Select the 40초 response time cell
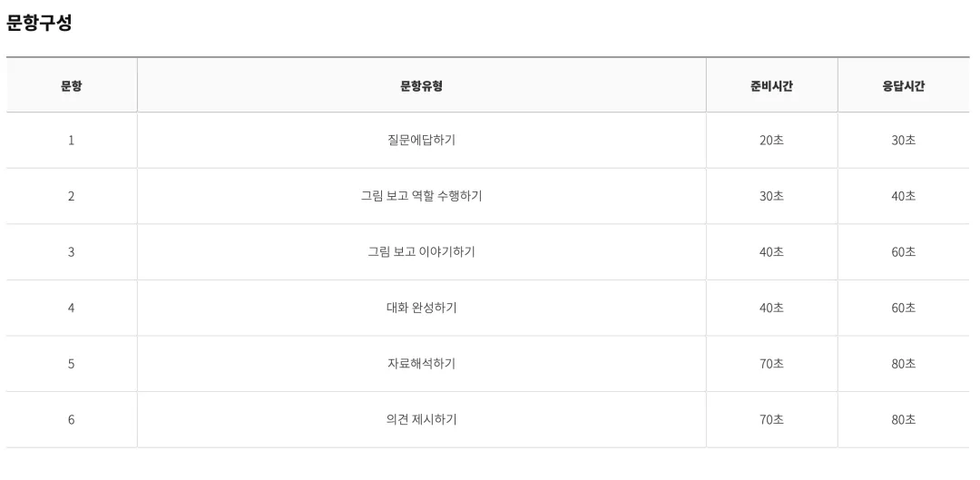The height and width of the screenshot is (480, 980). point(904,196)
